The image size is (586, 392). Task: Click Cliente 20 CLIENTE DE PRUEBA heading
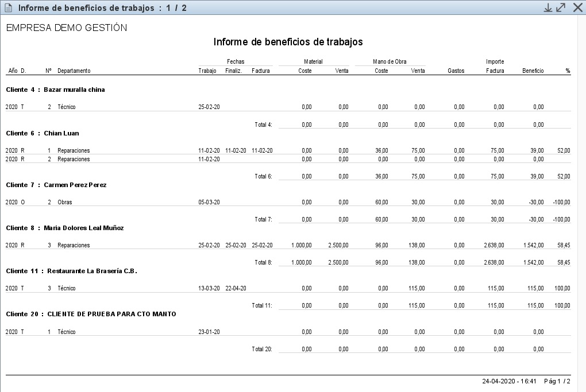(91, 314)
